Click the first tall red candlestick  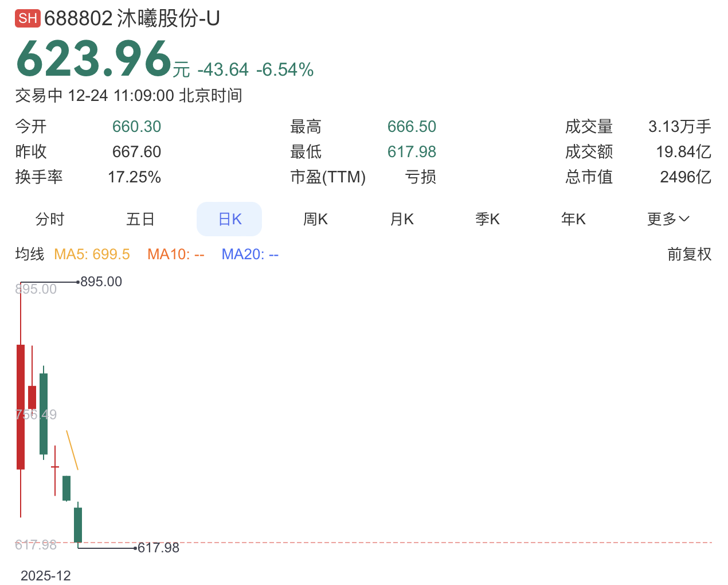21,407
